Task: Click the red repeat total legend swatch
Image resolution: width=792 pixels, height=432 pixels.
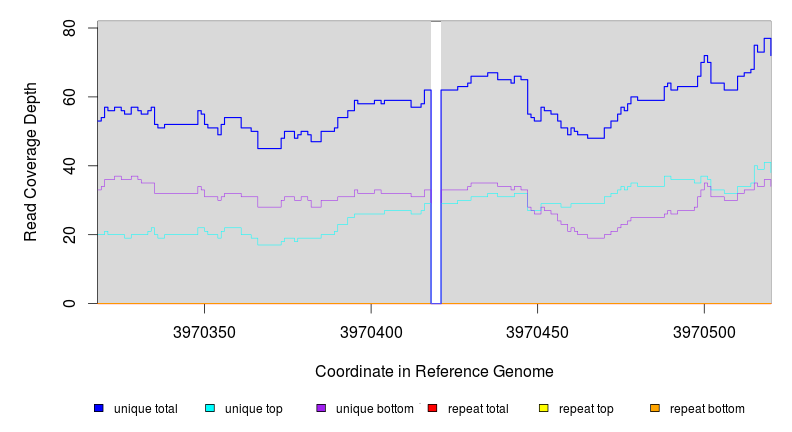Action: click(432, 408)
